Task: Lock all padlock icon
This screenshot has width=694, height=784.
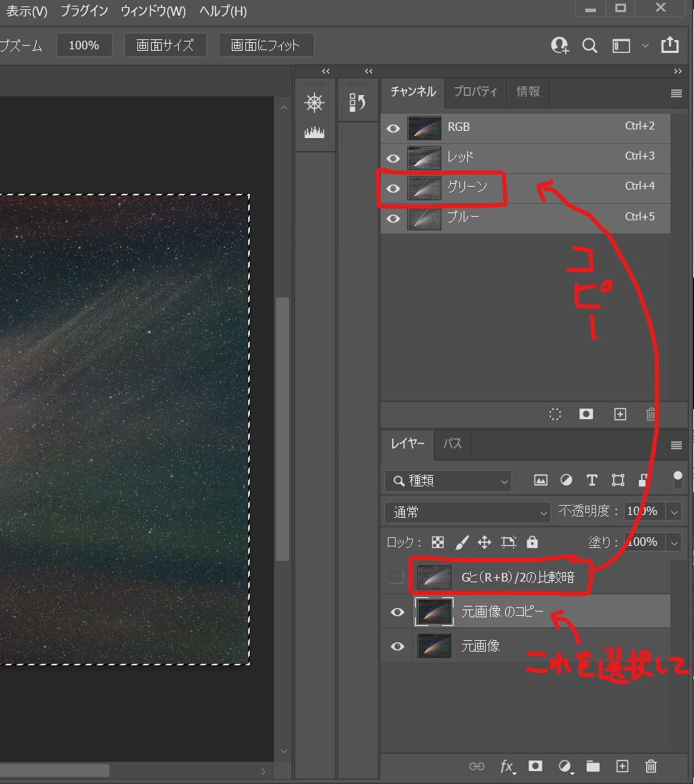Action: point(532,542)
